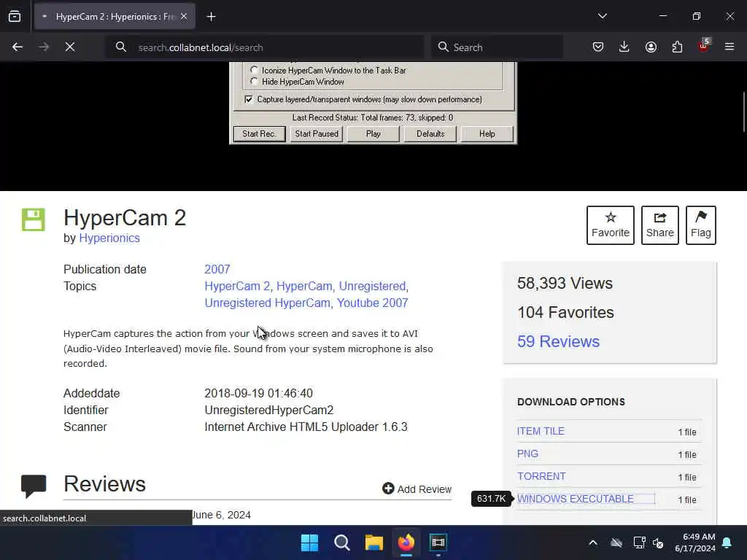
Task: Expand ITEM TILE download option
Action: tap(541, 431)
